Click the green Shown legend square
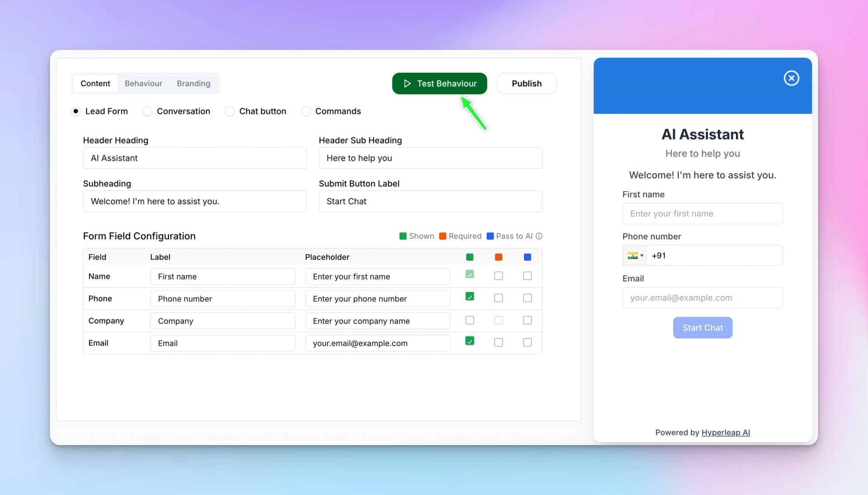This screenshot has width=868, height=495. pos(402,236)
